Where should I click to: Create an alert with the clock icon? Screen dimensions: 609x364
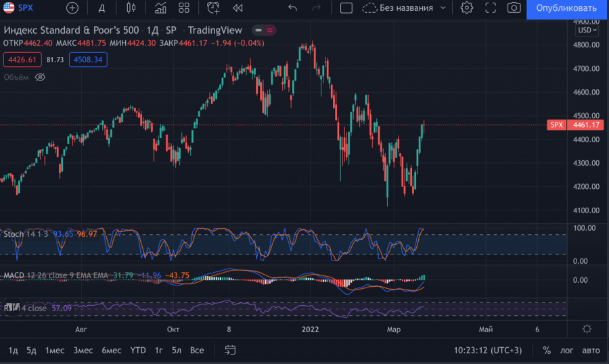(x=213, y=7)
